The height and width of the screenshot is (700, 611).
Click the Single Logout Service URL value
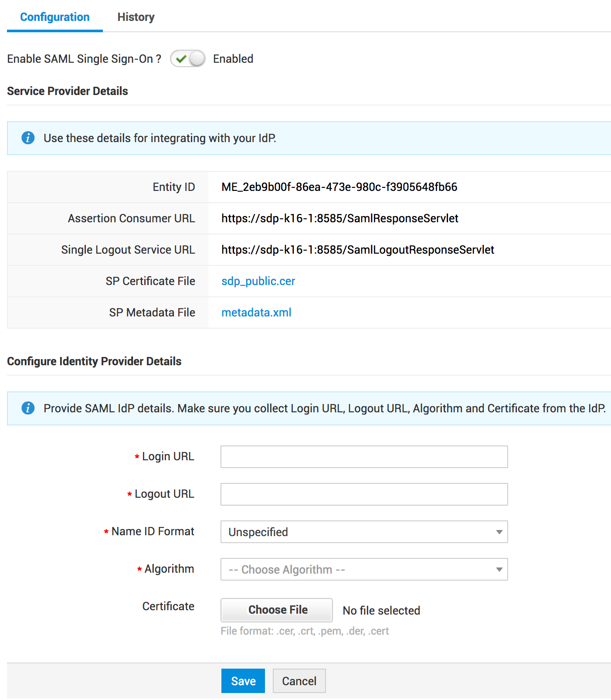[x=357, y=250]
